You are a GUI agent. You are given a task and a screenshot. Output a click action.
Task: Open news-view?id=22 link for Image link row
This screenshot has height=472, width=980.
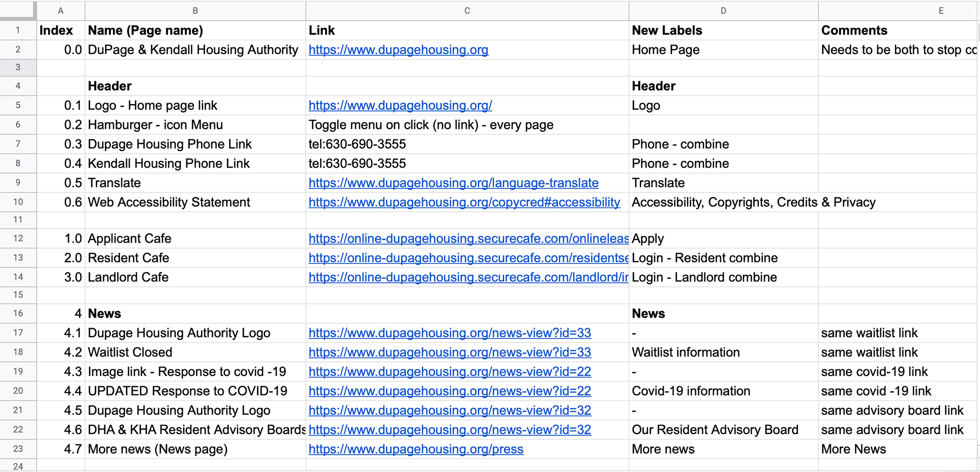pyautogui.click(x=450, y=372)
